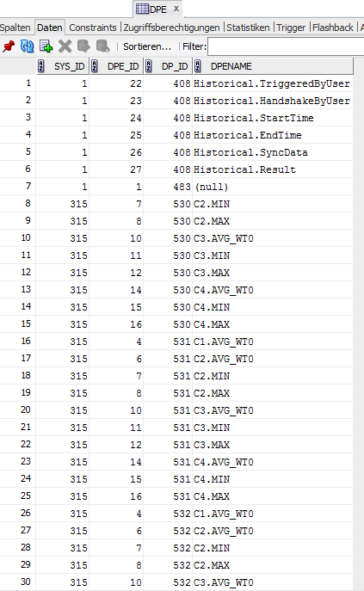This screenshot has width=364, height=591.
Task: Refresh table data with blue arrows icon
Action: click(28, 46)
